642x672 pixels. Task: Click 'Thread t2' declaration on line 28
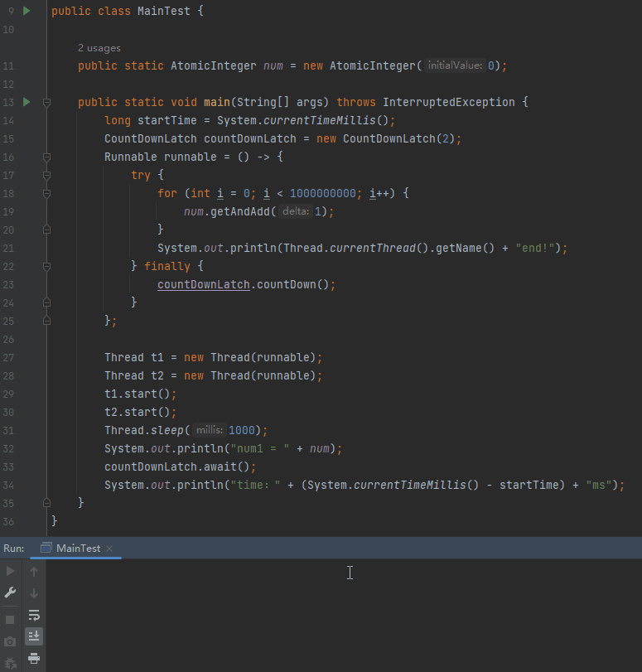[134, 376]
